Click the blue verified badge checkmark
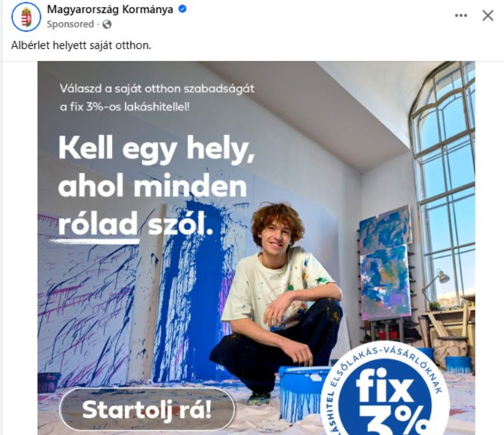Screen dimensions: 504x435 point(182,9)
